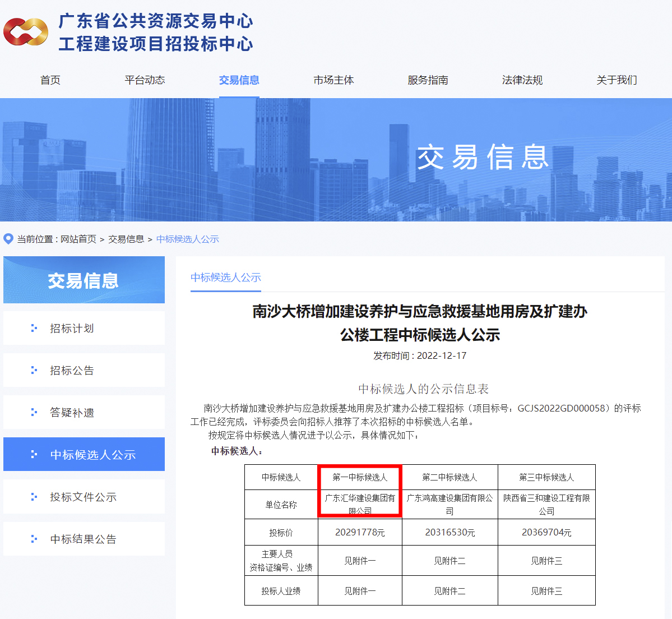Click the location pin icon in breadcrumb
This screenshot has width=672, height=619.
click(8, 239)
